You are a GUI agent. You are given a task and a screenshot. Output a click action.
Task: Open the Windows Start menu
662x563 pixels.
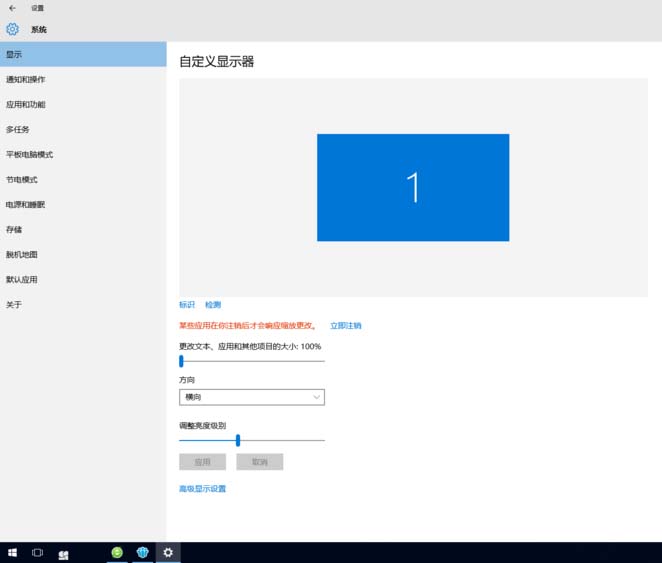[13, 552]
